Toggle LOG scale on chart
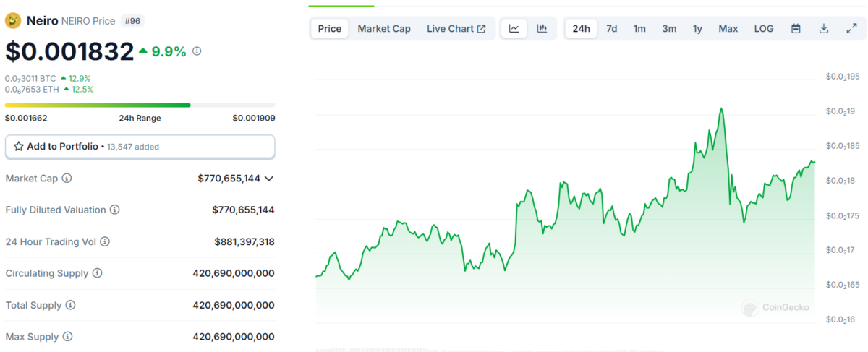This screenshot has height=352, width=868. [764, 29]
